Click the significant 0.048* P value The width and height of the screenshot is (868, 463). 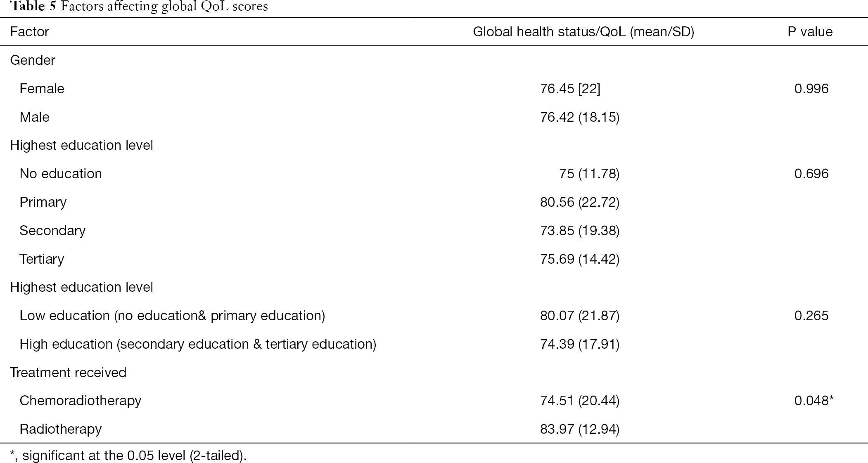click(814, 401)
